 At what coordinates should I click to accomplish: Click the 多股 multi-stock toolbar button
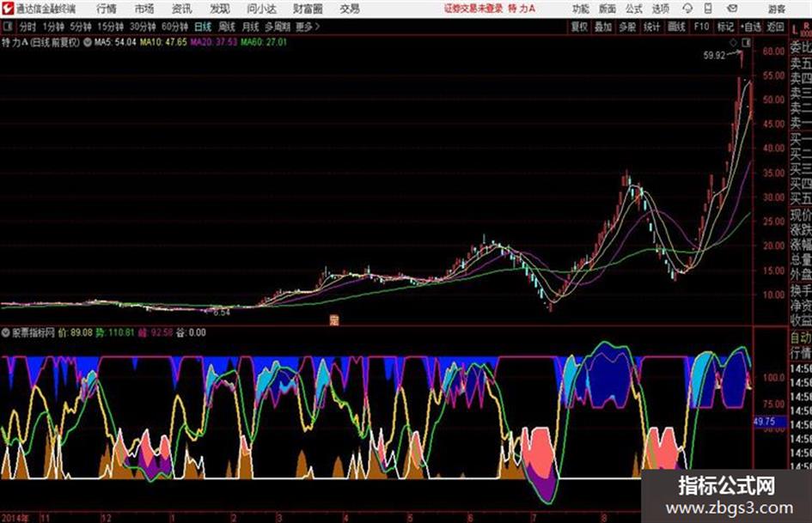point(627,27)
